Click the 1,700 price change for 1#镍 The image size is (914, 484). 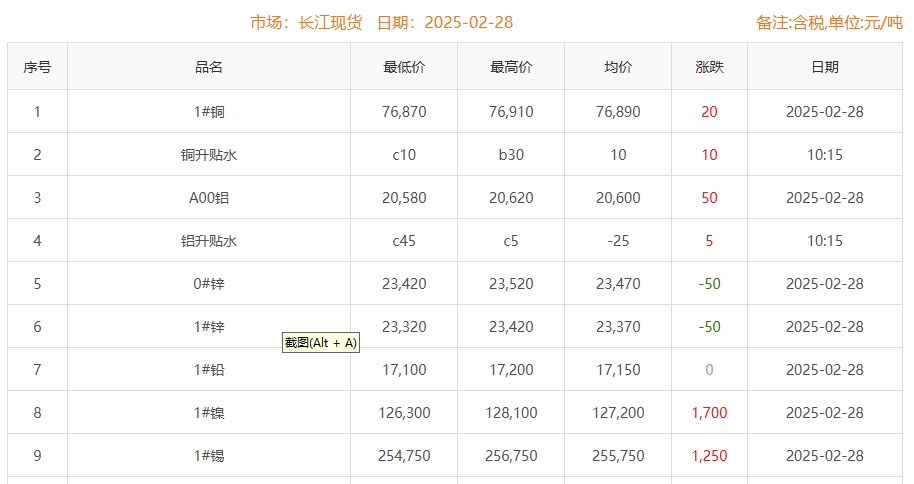click(x=709, y=413)
